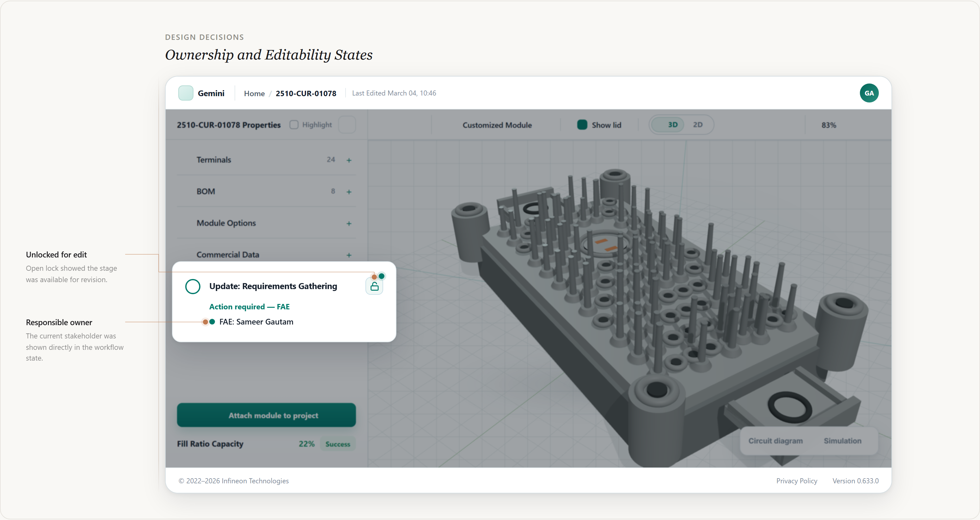980x520 pixels.
Task: Click the Commercial Data label
Action: [x=228, y=255]
